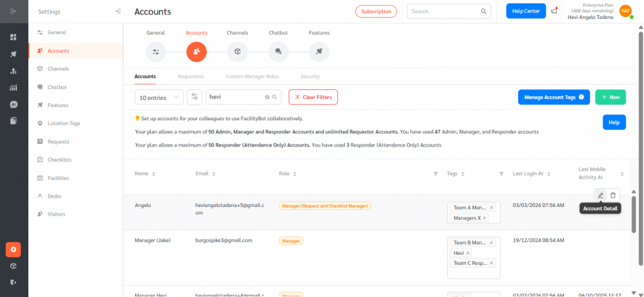The width and height of the screenshot is (644, 297).
Task: Click the Chatbot speech bubble step icon
Action: (x=278, y=52)
